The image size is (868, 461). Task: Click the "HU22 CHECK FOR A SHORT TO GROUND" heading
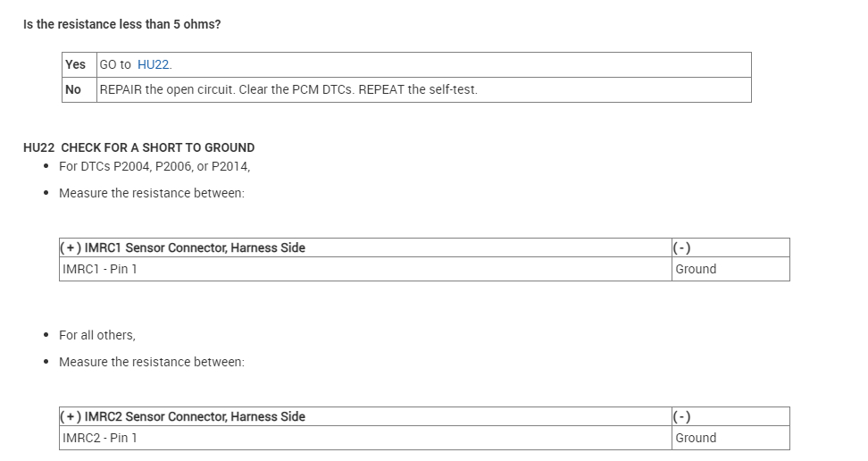coord(139,147)
